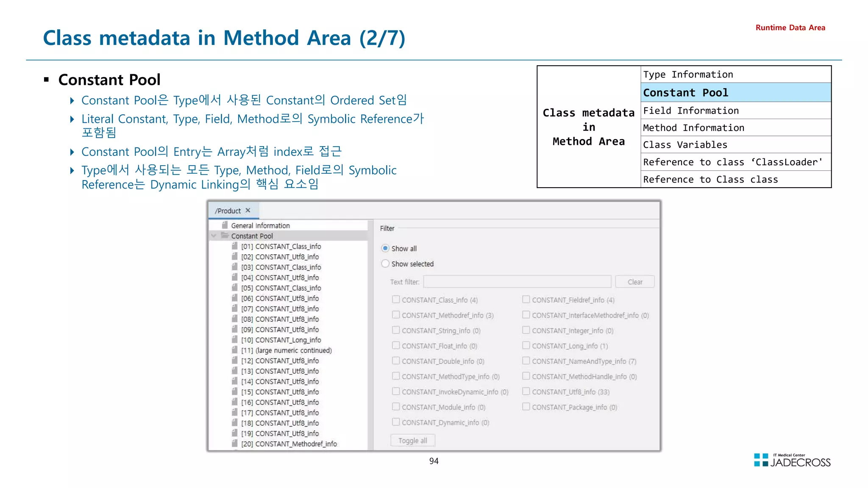Click icon of [01] CONSTANT_Class_info entry
The image size is (868, 488).
click(235, 246)
